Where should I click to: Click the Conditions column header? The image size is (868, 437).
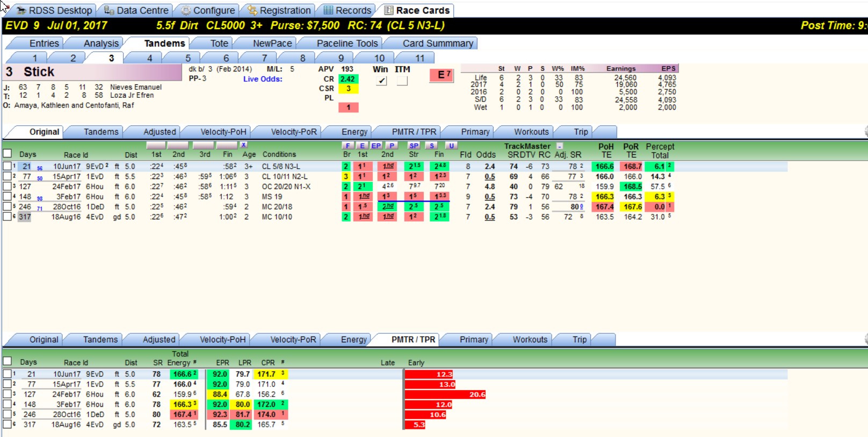pos(279,154)
